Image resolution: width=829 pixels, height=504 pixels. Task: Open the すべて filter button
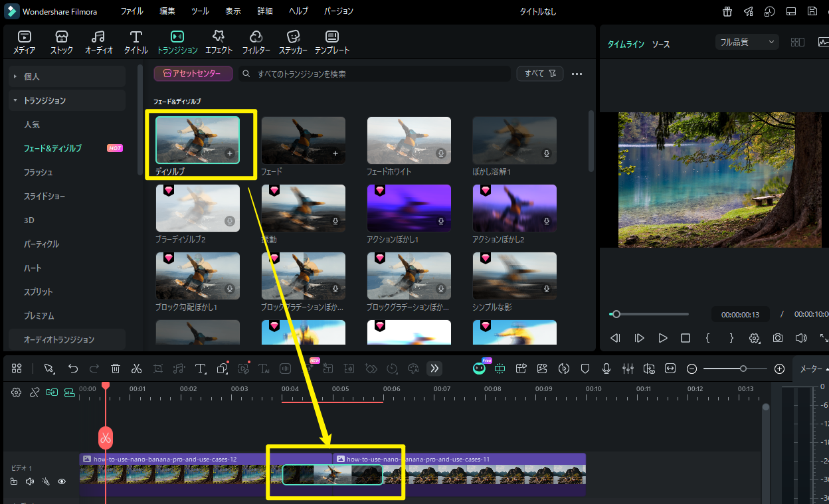[539, 74]
